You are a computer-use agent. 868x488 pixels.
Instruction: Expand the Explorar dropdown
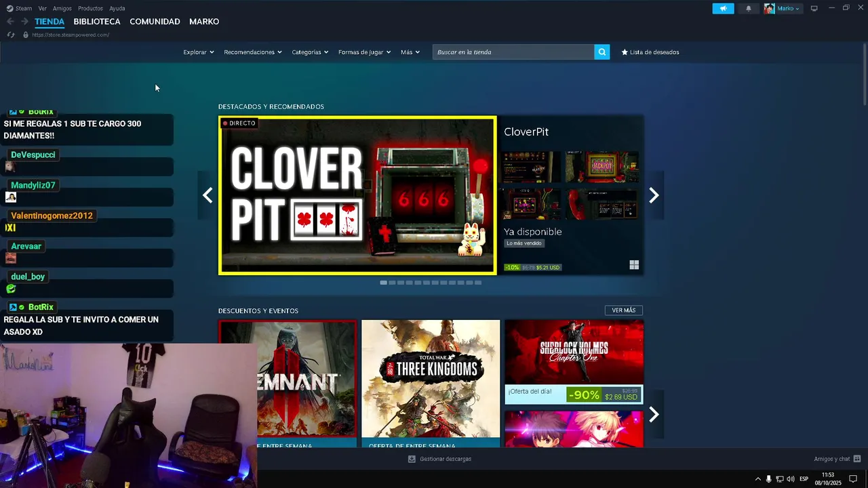(x=198, y=52)
